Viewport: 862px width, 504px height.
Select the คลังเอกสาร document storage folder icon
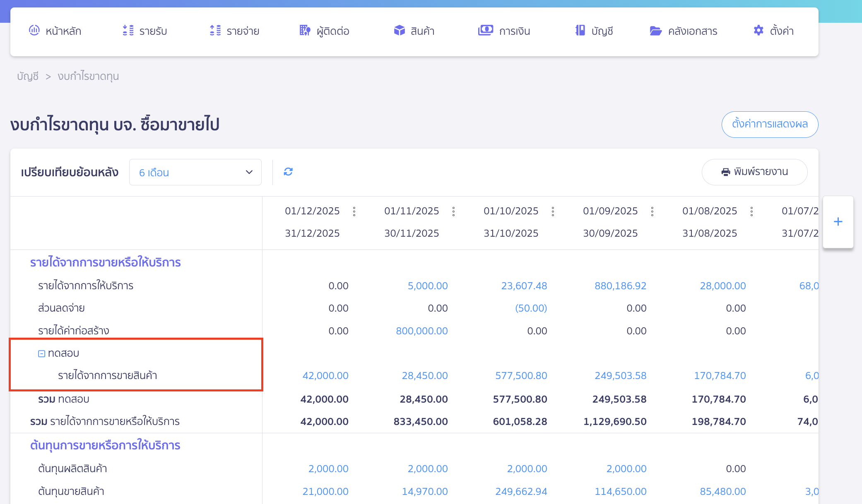[655, 30]
